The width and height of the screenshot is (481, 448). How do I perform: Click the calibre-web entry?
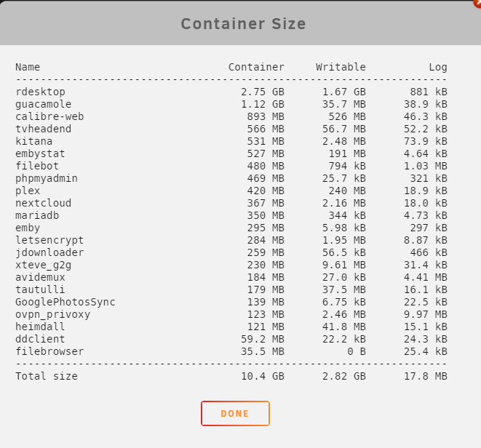coord(49,116)
